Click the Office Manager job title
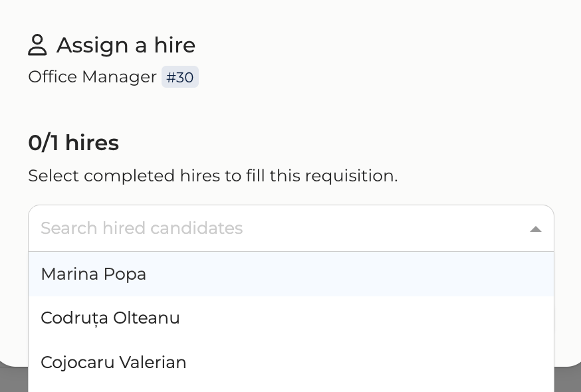Screen dimensions: 581x392 click(92, 77)
